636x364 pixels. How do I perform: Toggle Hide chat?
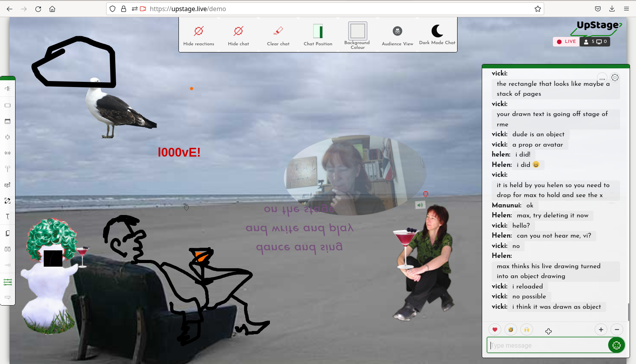coord(238,31)
